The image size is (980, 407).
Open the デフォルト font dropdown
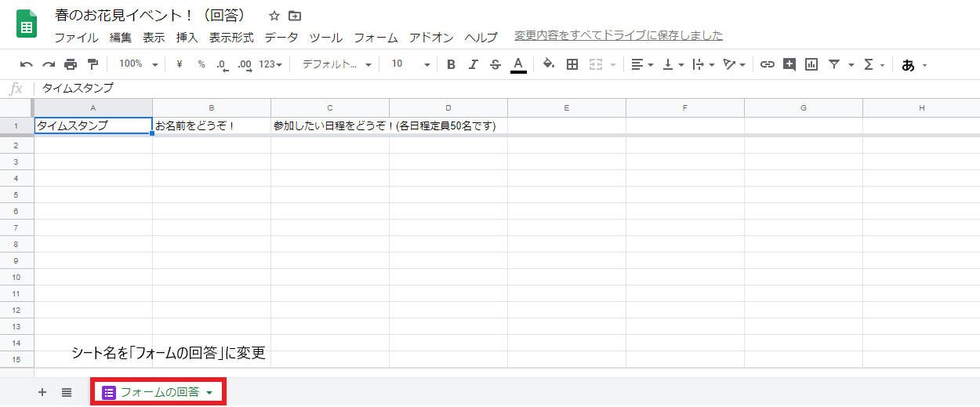[337, 64]
